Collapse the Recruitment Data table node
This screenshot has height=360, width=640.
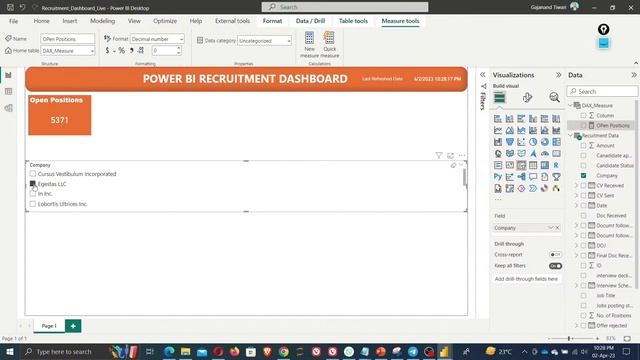571,136
